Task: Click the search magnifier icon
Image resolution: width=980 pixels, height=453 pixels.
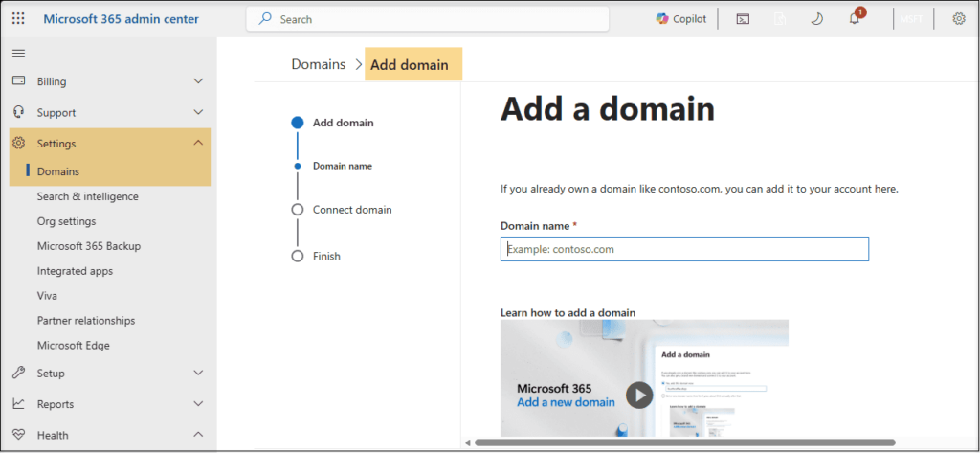Action: (266, 19)
